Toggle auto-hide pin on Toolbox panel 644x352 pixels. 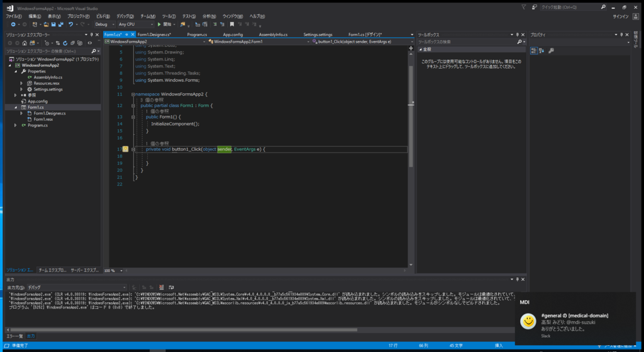pos(518,35)
